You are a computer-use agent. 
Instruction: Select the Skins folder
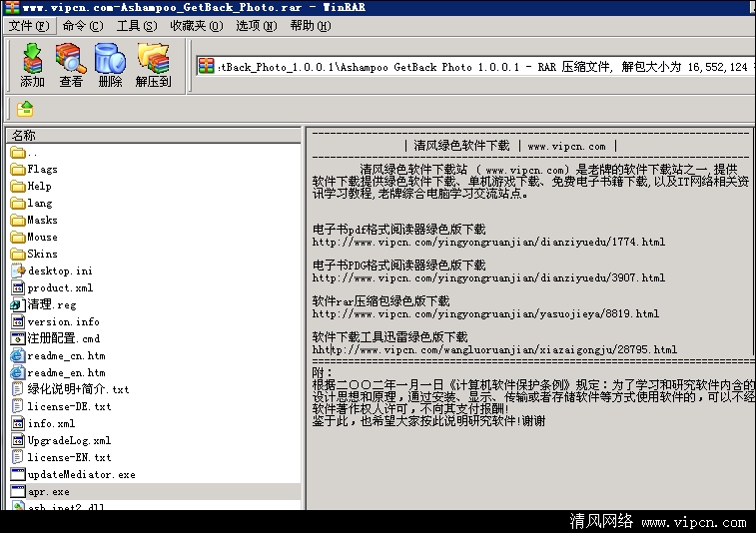[34, 254]
